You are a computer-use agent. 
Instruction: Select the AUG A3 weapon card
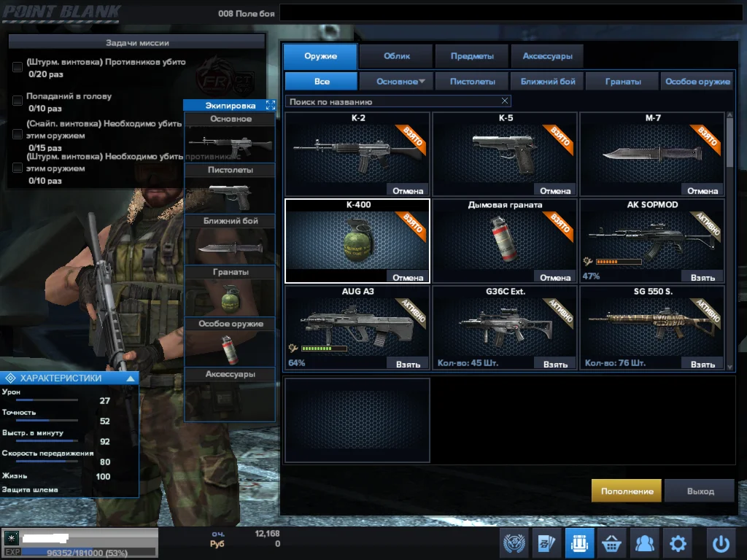(357, 327)
